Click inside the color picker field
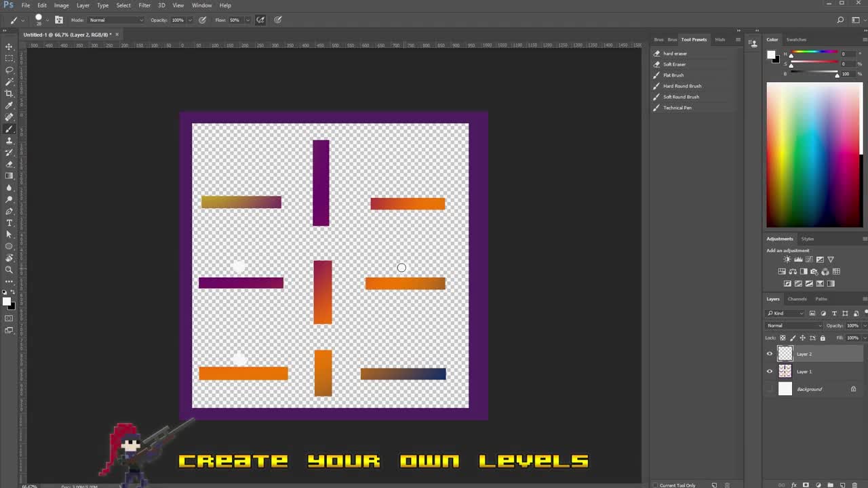 (x=812, y=155)
